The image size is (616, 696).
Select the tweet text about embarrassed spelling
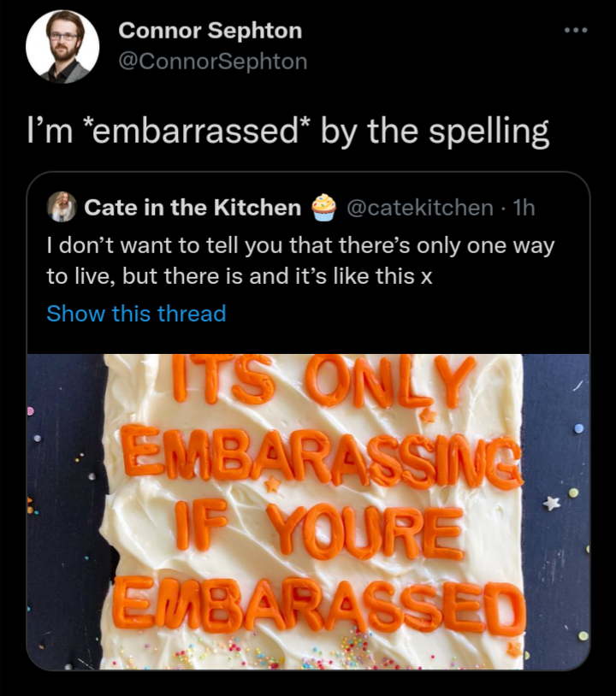tap(287, 131)
